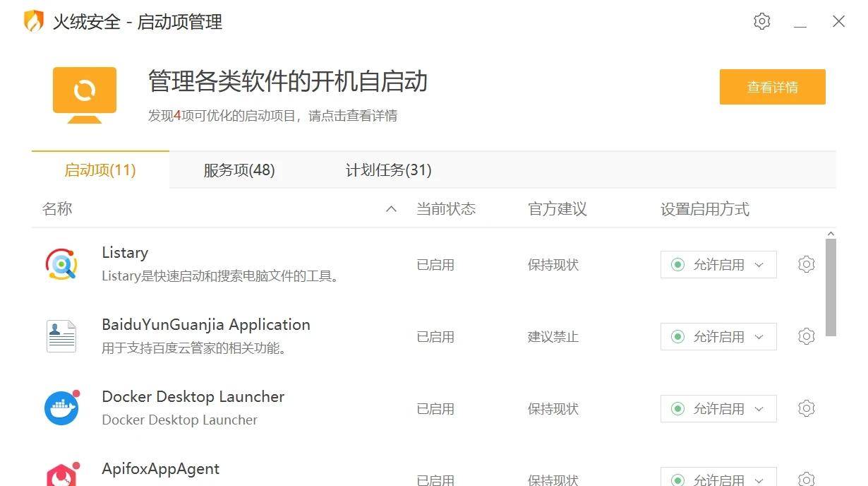Open gear settings for Listary row
The image size is (868, 486).
tap(806, 264)
